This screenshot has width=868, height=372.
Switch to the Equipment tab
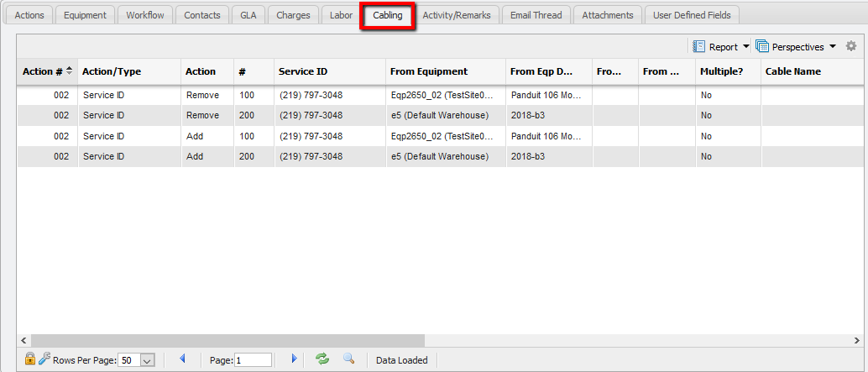click(x=85, y=15)
